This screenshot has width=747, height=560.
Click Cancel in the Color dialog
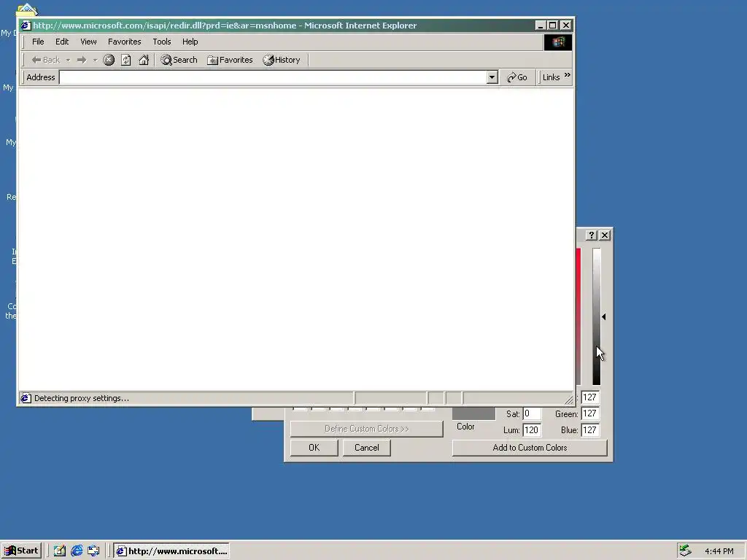(x=367, y=448)
